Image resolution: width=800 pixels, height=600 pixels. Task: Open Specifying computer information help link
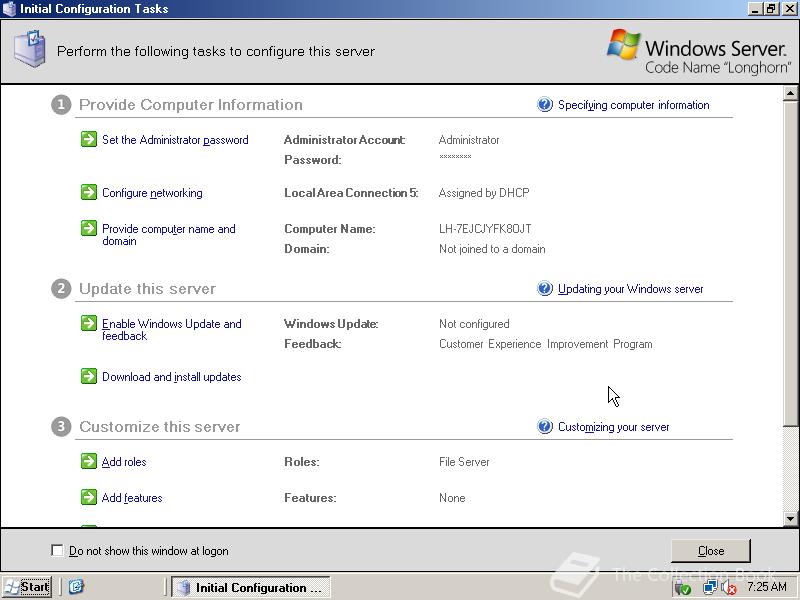(634, 105)
